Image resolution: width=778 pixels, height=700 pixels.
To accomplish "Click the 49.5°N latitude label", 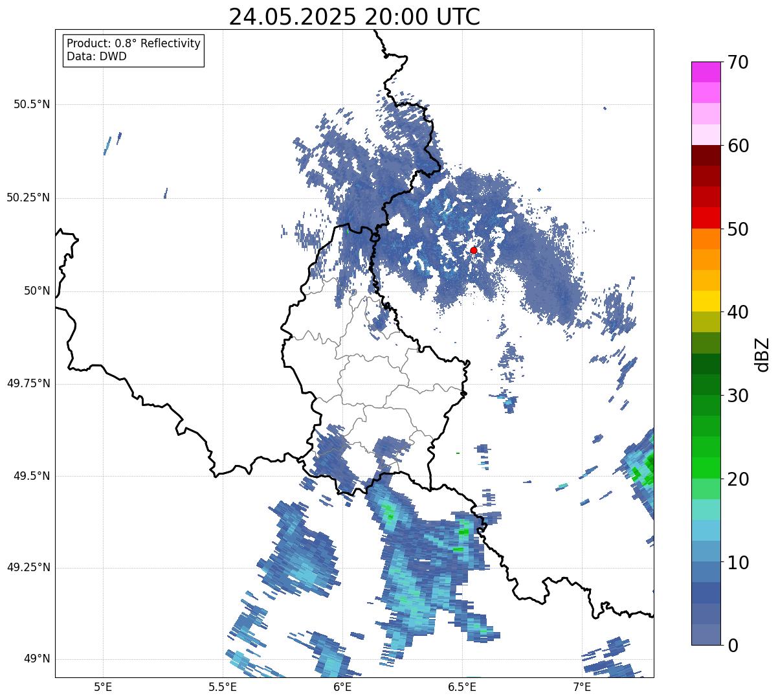I will pyautogui.click(x=32, y=476).
